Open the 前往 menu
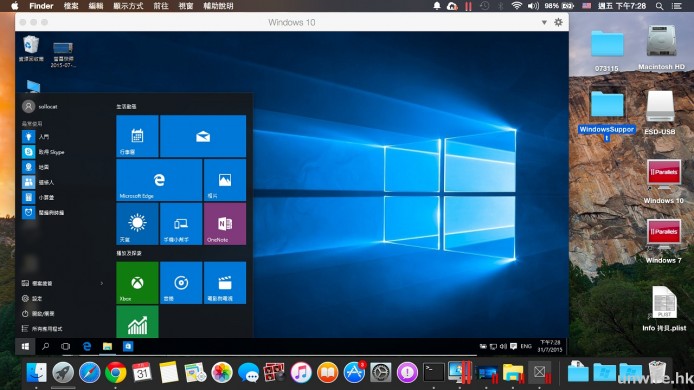694x390 pixels. point(161,6)
